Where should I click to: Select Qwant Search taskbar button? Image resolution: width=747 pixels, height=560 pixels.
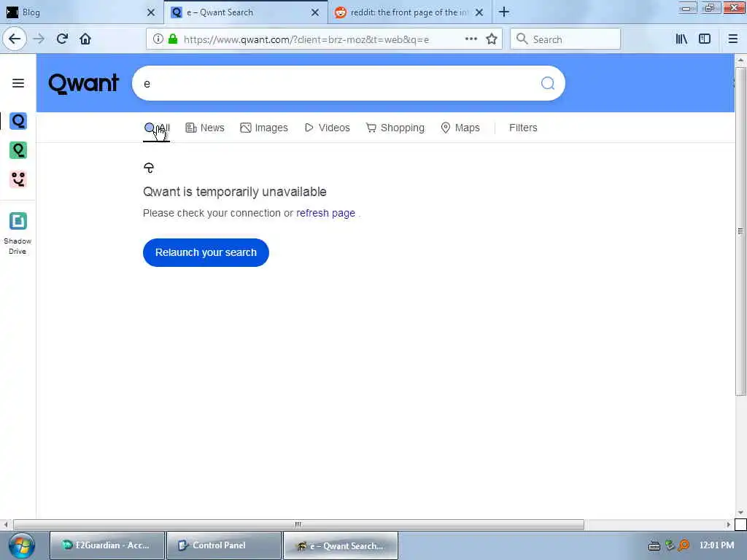click(x=341, y=545)
